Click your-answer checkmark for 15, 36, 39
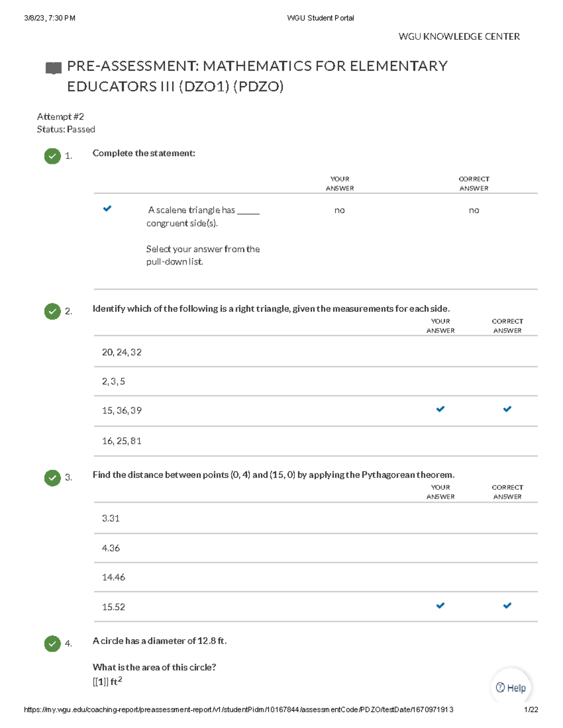This screenshot has width=563, height=728. click(x=440, y=409)
